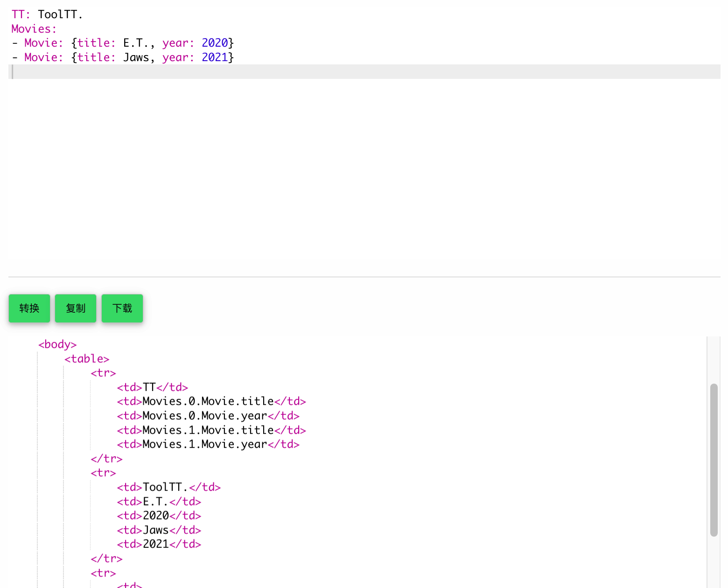728x588 pixels.
Task: Click the 'Movies.1.Movie.year' cell text in output
Action: 204,444
